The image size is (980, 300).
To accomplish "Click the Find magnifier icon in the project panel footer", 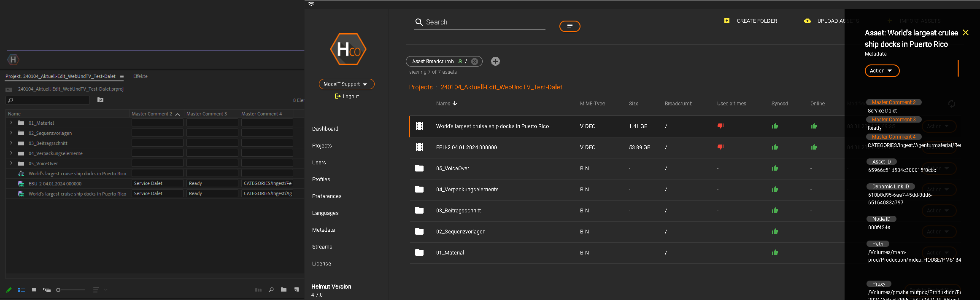I will click(x=271, y=290).
